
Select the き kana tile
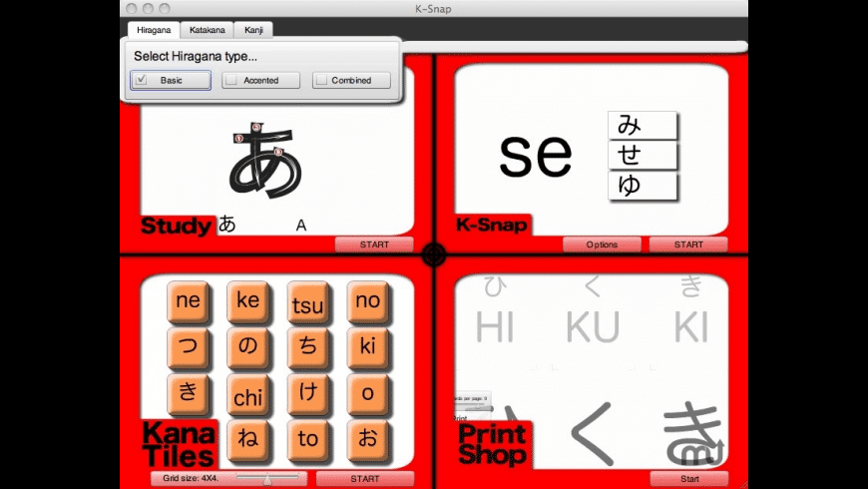189,394
